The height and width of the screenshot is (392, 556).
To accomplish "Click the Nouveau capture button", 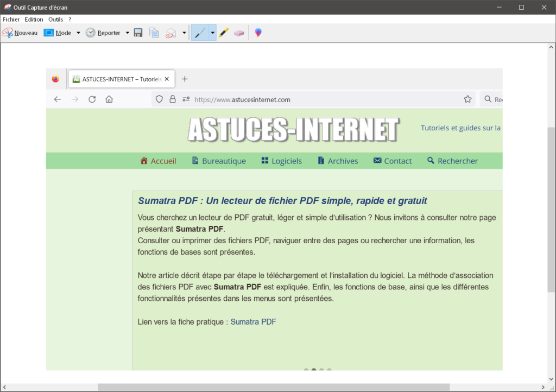I will [20, 33].
